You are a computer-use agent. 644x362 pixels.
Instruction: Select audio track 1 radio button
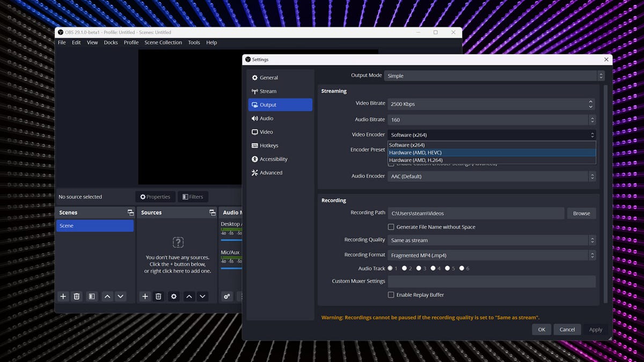coord(390,268)
